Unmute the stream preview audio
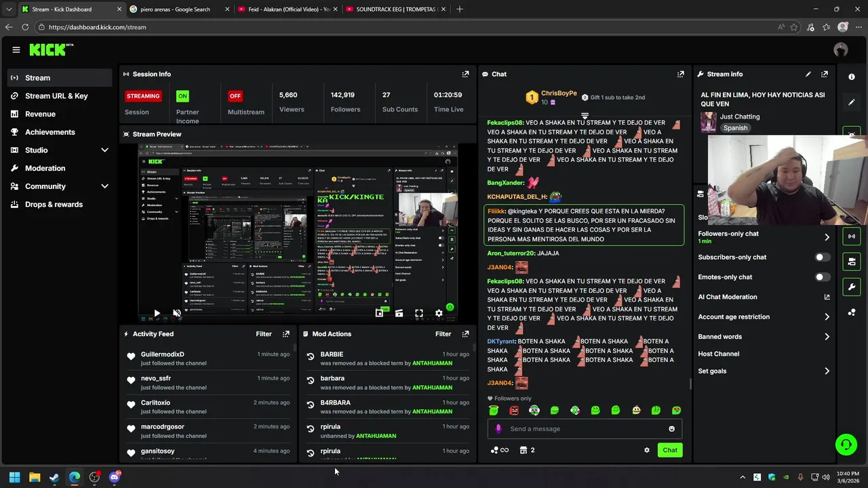Viewport: 868px width, 488px height. pos(176,313)
